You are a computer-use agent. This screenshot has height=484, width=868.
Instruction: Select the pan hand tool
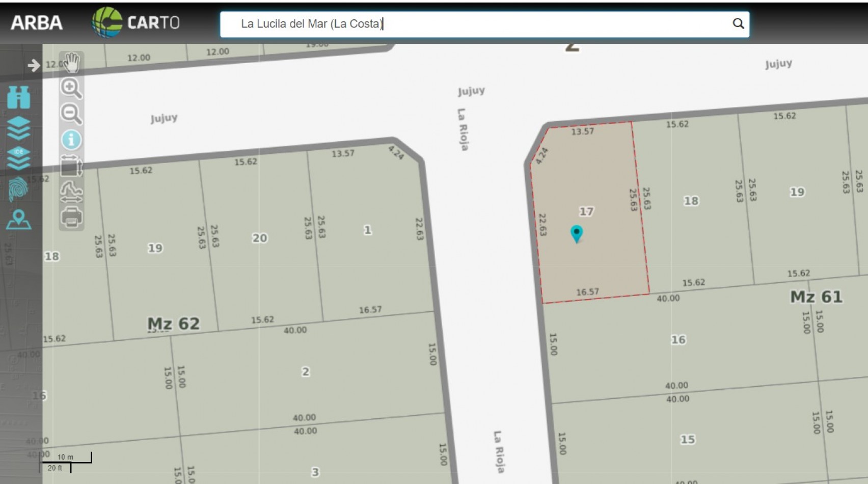click(x=71, y=62)
